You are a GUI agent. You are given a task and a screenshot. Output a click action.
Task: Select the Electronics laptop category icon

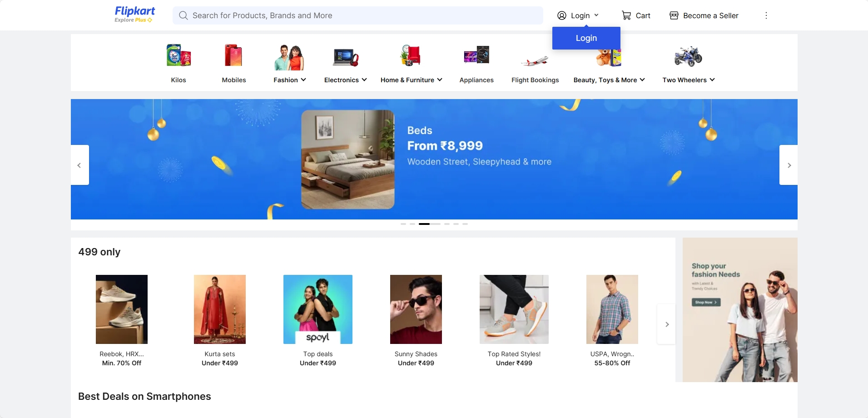tap(346, 57)
